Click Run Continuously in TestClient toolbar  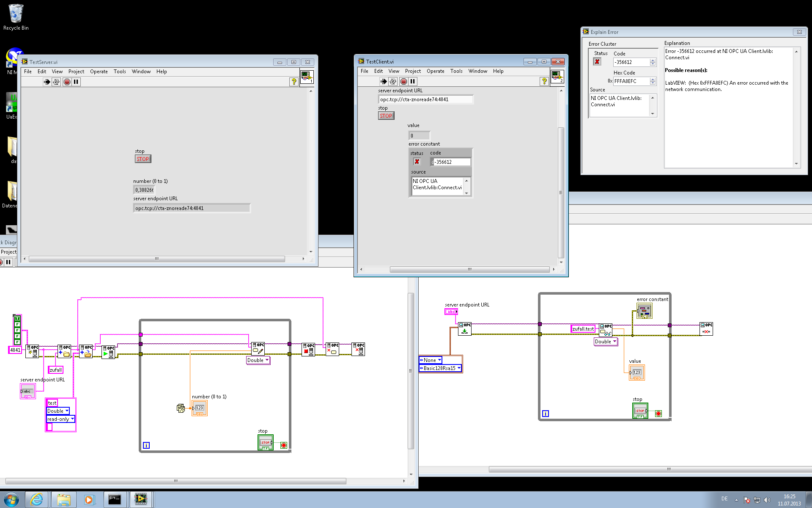[x=393, y=81]
